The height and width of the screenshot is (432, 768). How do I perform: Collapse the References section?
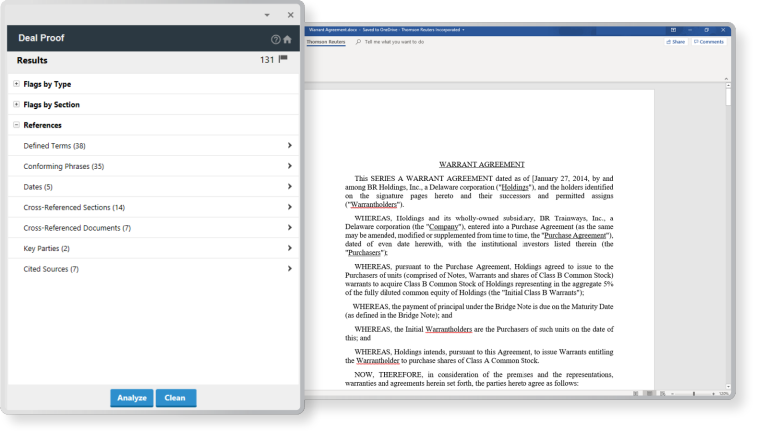[16, 125]
